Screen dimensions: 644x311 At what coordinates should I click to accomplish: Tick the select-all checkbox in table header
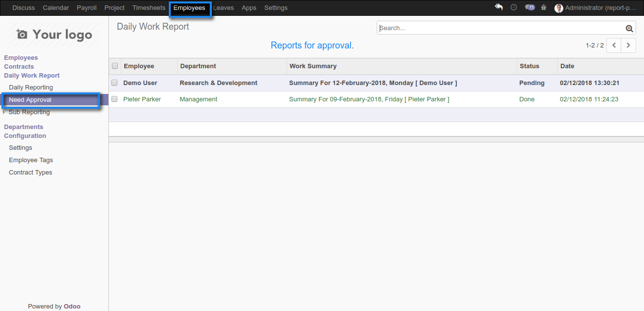[115, 66]
